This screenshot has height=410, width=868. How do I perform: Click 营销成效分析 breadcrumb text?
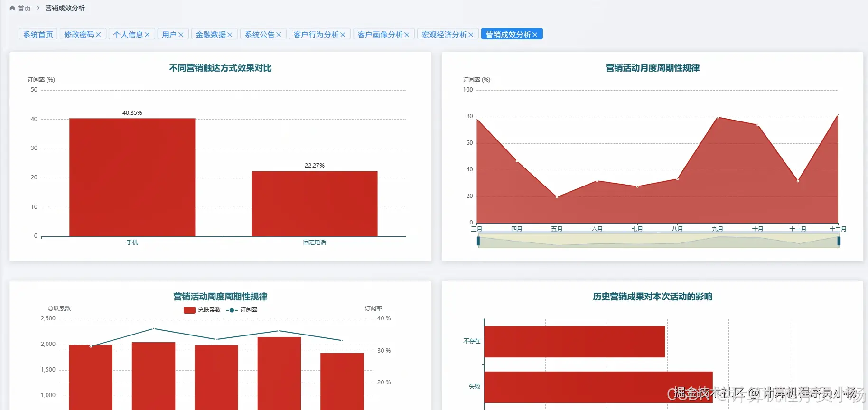click(x=65, y=8)
